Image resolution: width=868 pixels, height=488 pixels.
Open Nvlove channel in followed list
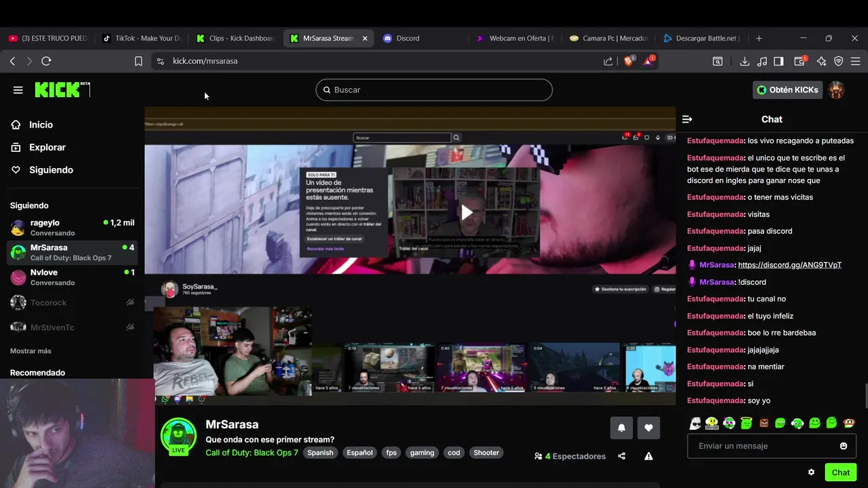tap(72, 277)
